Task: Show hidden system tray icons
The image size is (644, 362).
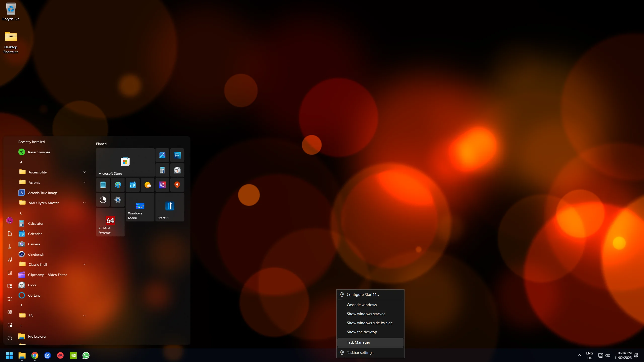Action: pos(579,355)
